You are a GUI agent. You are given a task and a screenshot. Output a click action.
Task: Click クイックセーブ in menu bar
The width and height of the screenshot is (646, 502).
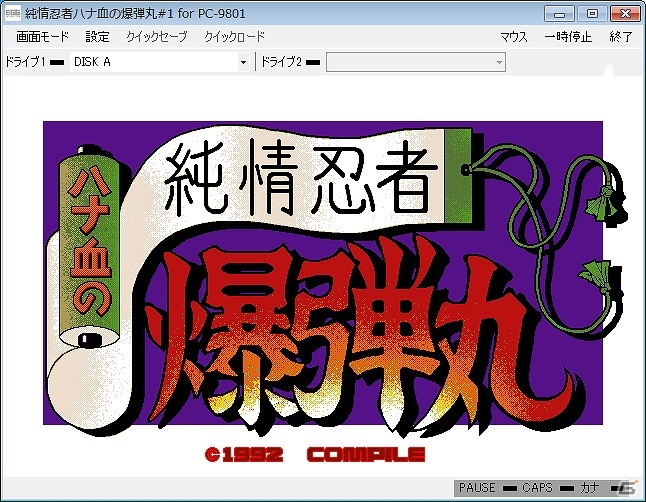pyautogui.click(x=157, y=37)
